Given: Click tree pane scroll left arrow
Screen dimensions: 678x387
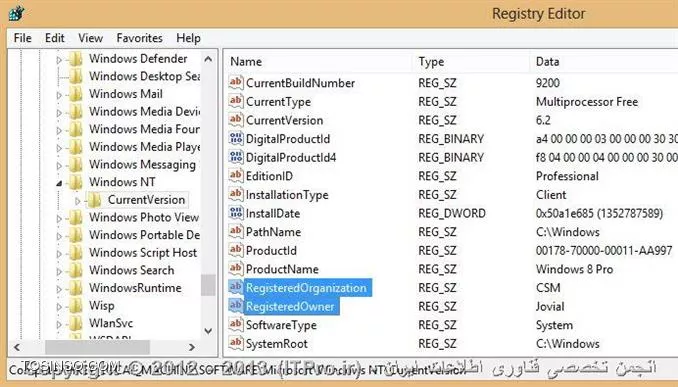Looking at the screenshot, I should tap(17, 347).
